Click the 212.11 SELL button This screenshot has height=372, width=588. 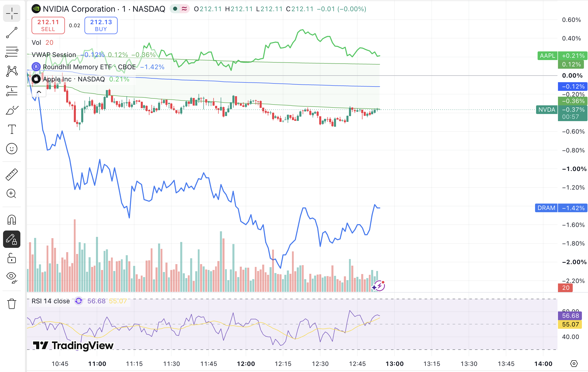48,25
